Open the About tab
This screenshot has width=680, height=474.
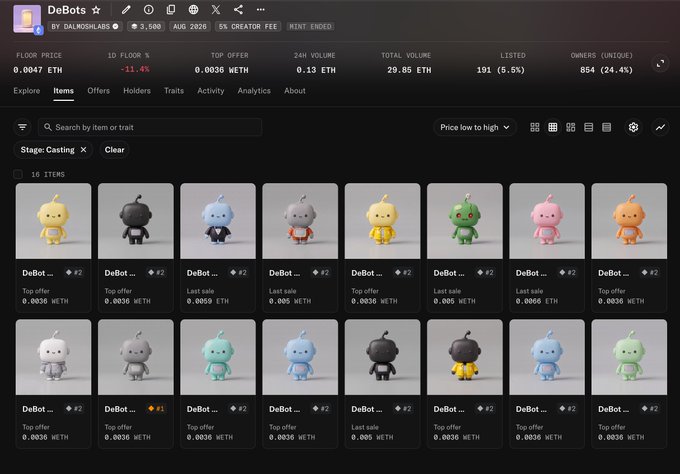(x=295, y=91)
